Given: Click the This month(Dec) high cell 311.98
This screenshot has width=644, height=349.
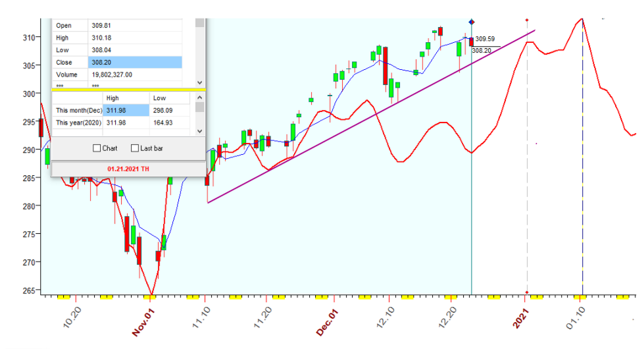Looking at the screenshot, I should point(126,110).
